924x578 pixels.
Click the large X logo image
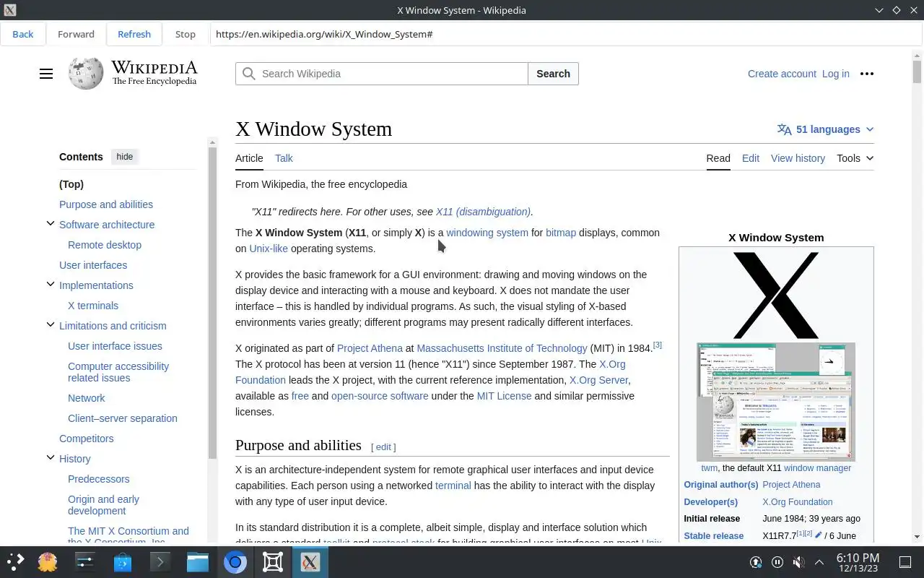tap(776, 295)
